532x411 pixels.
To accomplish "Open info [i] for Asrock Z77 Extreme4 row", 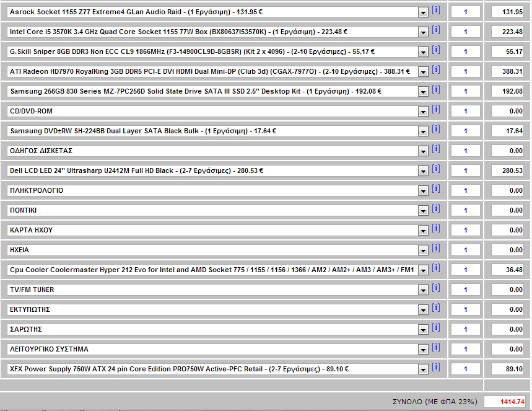I will click(x=436, y=10).
